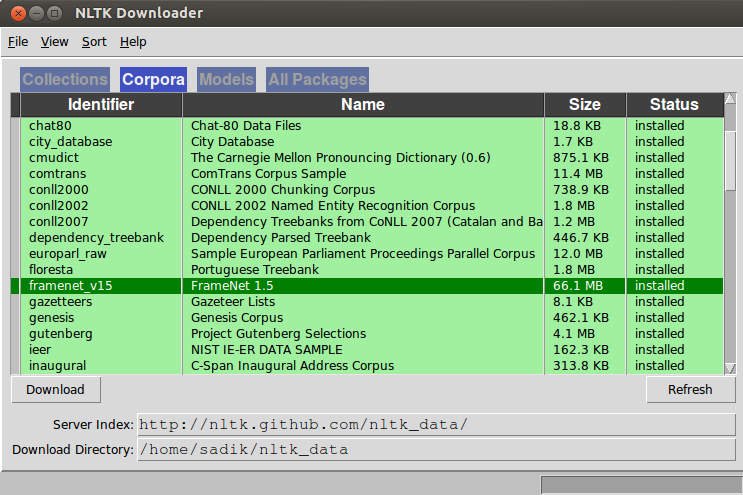
Task: Click 'C-Span Inaugural Address Corpus'
Action: (292, 366)
